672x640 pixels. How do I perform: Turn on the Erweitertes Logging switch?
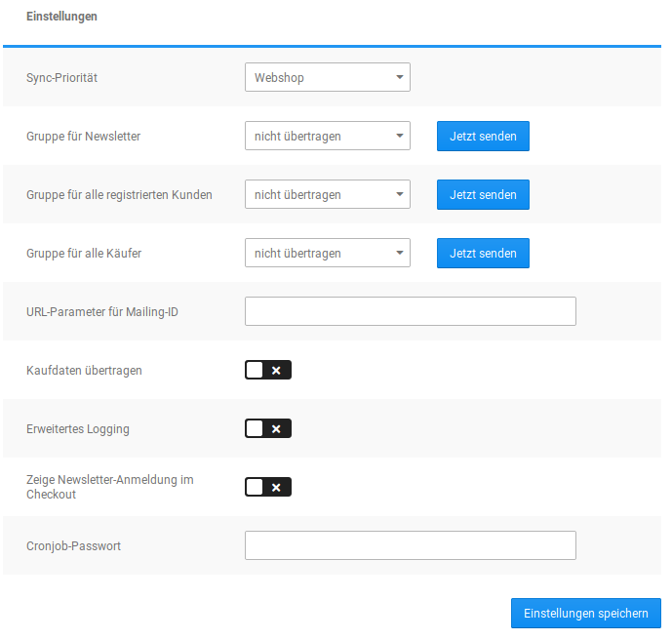pyautogui.click(x=267, y=428)
